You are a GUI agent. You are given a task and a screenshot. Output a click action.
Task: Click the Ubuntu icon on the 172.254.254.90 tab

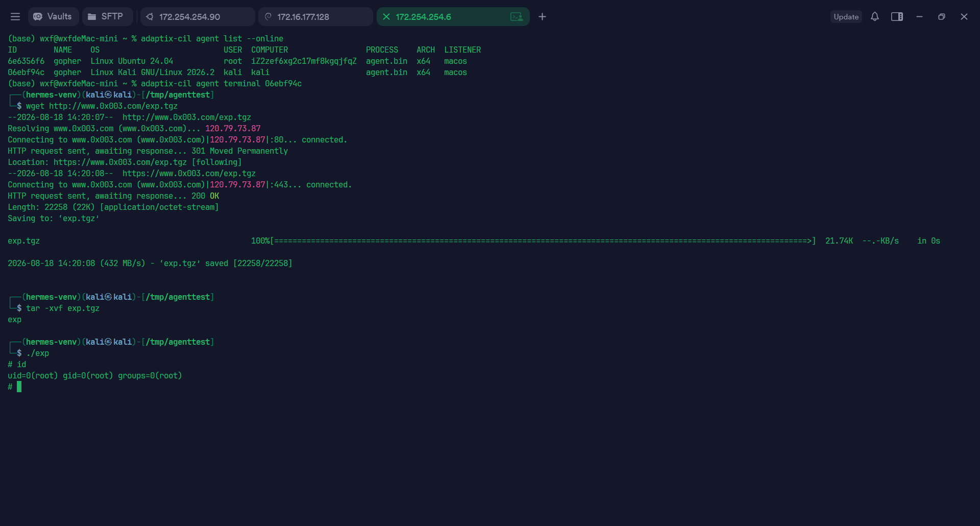(x=150, y=17)
